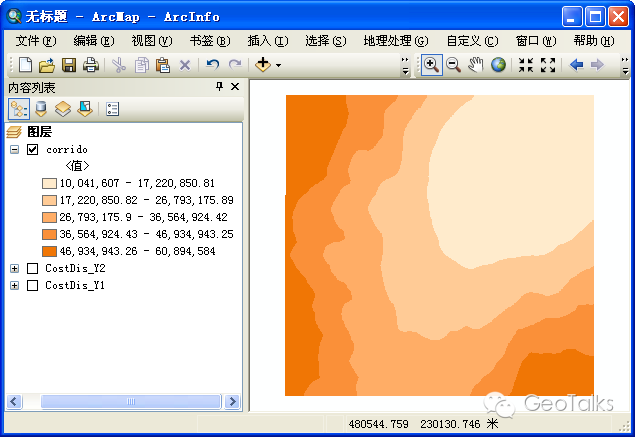Copy the selected element
This screenshot has height=437, width=635.
pos(141,65)
